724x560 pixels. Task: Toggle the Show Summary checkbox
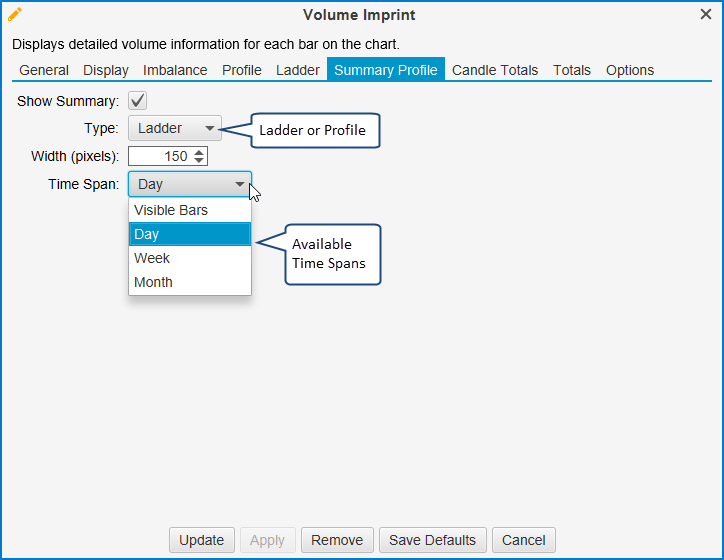(138, 101)
